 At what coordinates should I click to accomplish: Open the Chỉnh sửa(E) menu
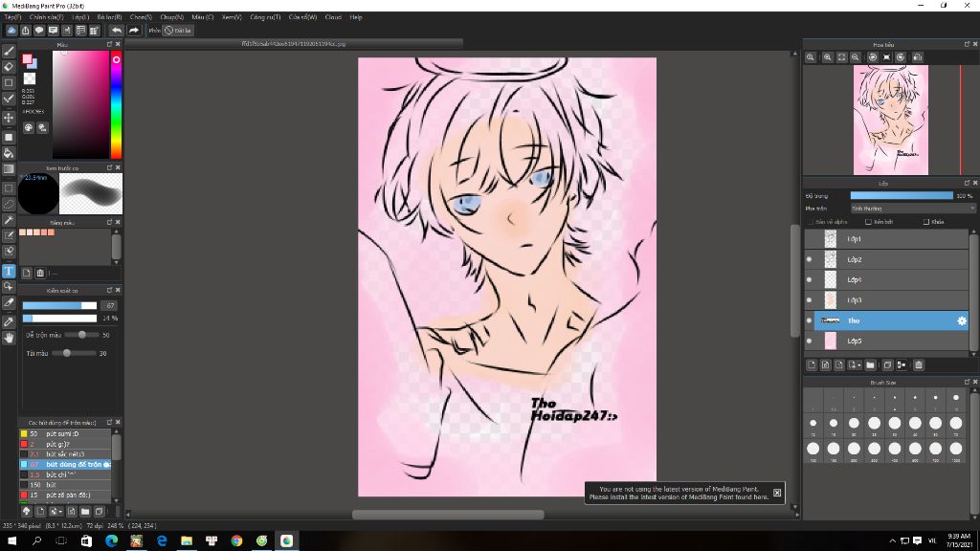pos(46,17)
